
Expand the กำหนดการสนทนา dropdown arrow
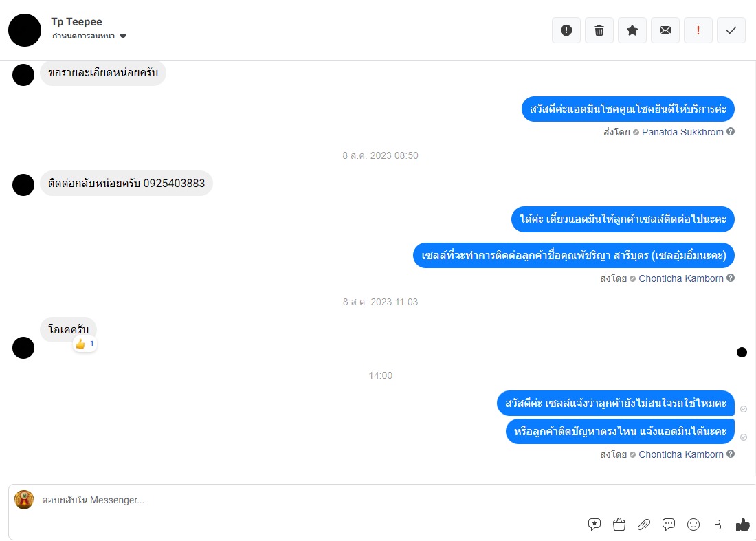point(123,36)
